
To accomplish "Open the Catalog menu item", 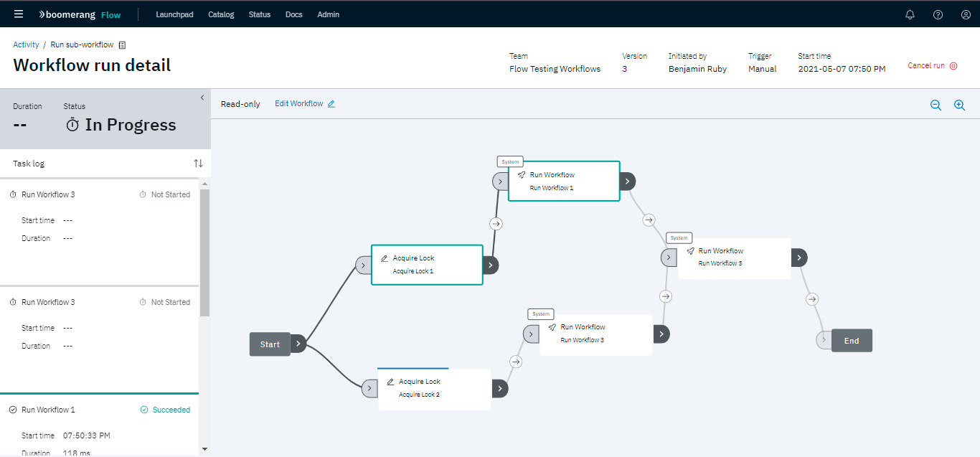I will [221, 14].
